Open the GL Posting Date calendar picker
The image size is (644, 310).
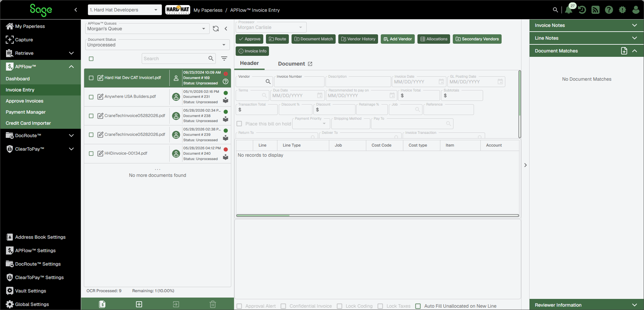point(500,82)
